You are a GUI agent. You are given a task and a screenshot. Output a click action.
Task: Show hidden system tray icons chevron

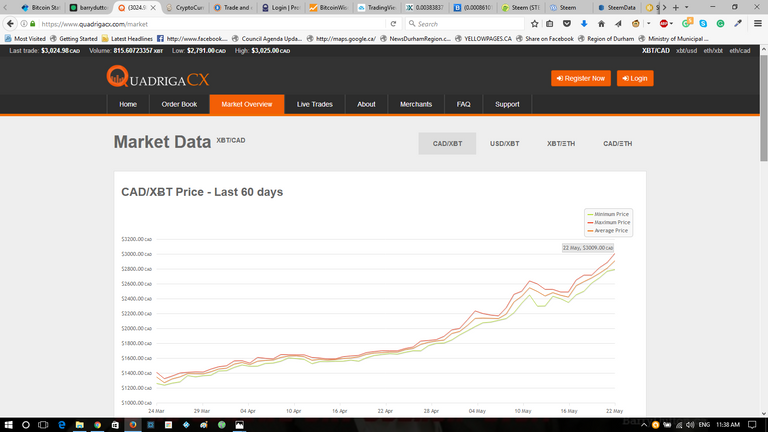[644, 425]
